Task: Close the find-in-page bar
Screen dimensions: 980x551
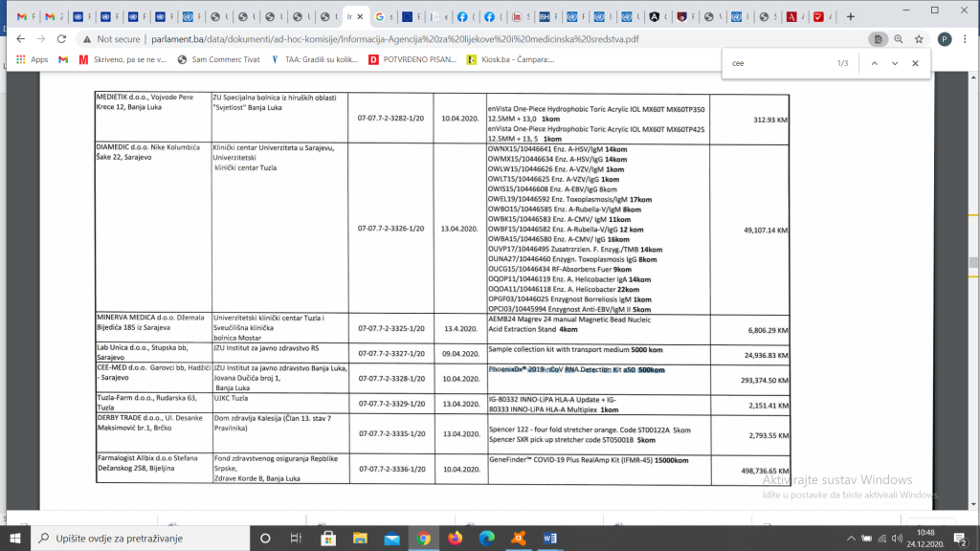Action: point(915,63)
